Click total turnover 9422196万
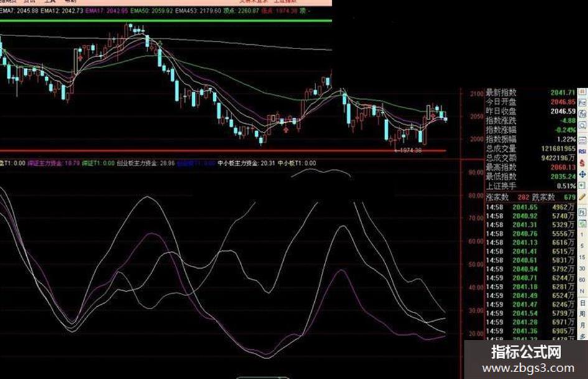 pos(558,158)
